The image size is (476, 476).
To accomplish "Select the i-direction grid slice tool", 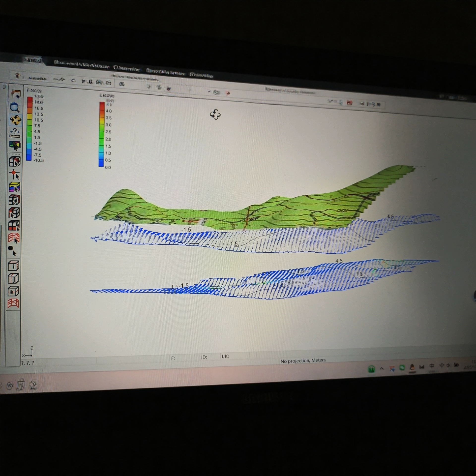I will 13,266.
